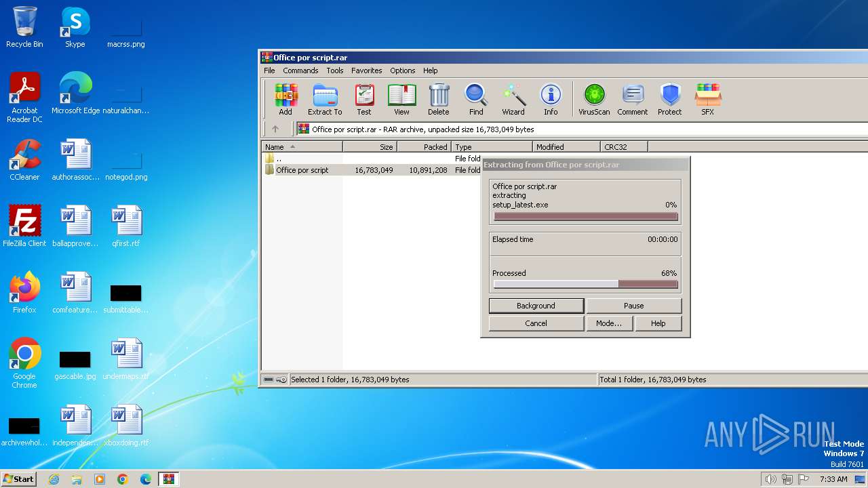Click the Comment toolbar icon
Viewport: 868px width, 488px height.
pos(633,100)
